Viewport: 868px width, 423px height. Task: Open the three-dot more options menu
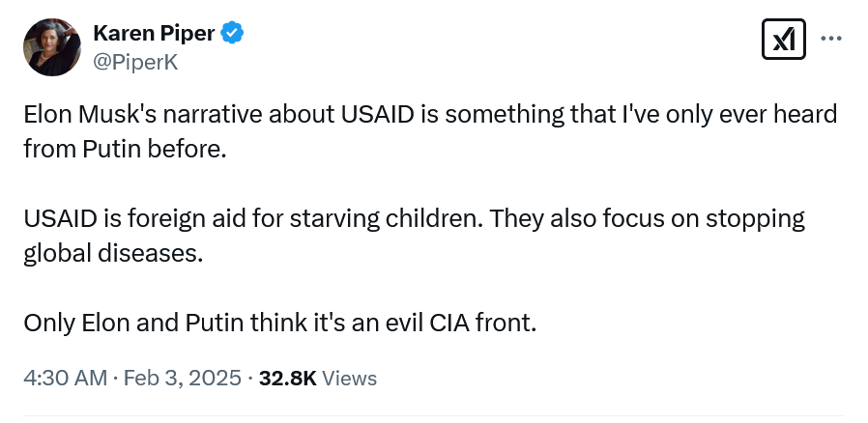[831, 39]
